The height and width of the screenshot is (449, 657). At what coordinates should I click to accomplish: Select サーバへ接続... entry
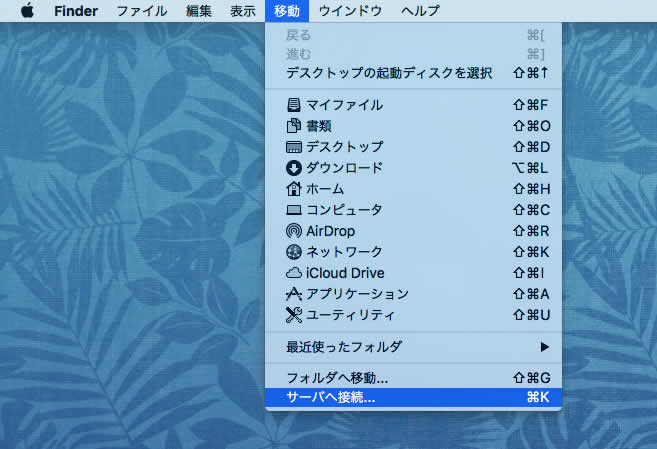[x=414, y=397]
